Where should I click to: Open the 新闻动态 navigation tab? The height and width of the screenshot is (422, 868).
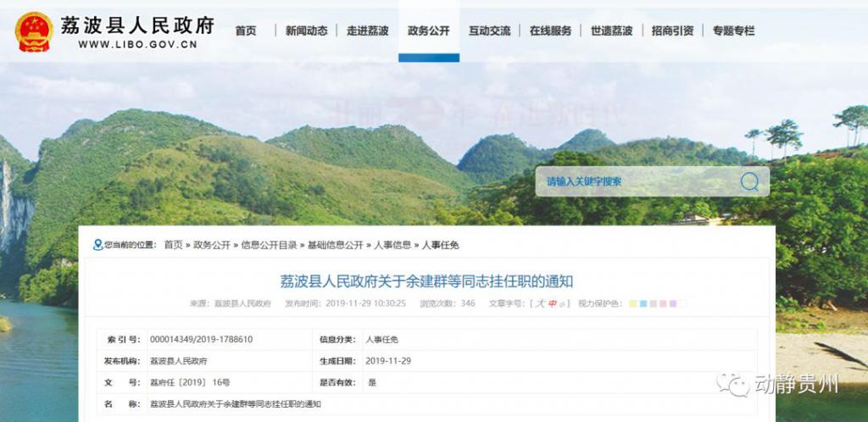click(306, 31)
